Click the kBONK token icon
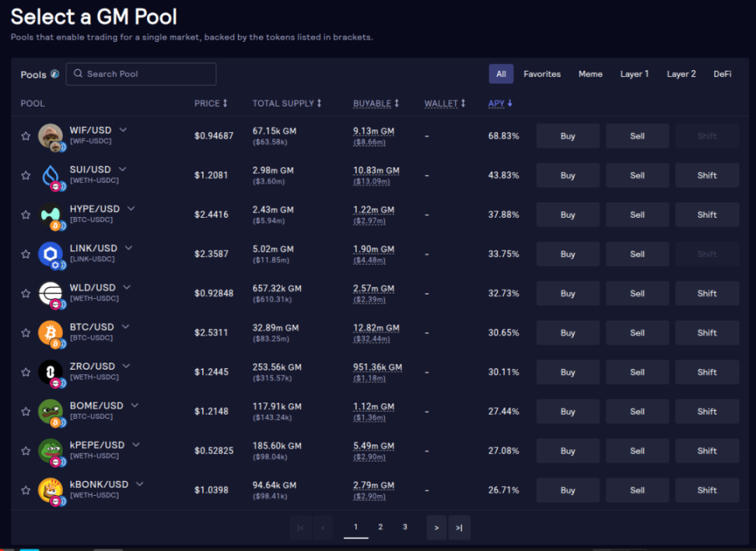The image size is (756, 551). point(50,490)
